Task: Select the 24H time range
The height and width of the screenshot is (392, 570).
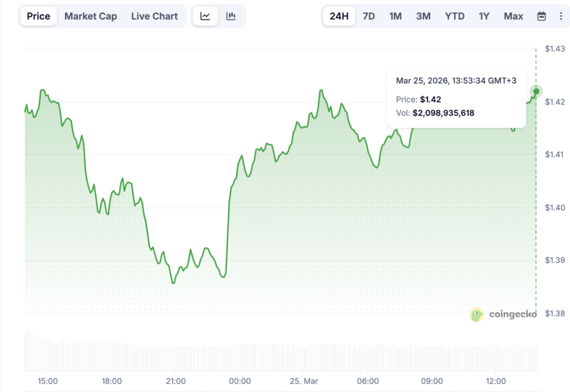Action: 339,16
